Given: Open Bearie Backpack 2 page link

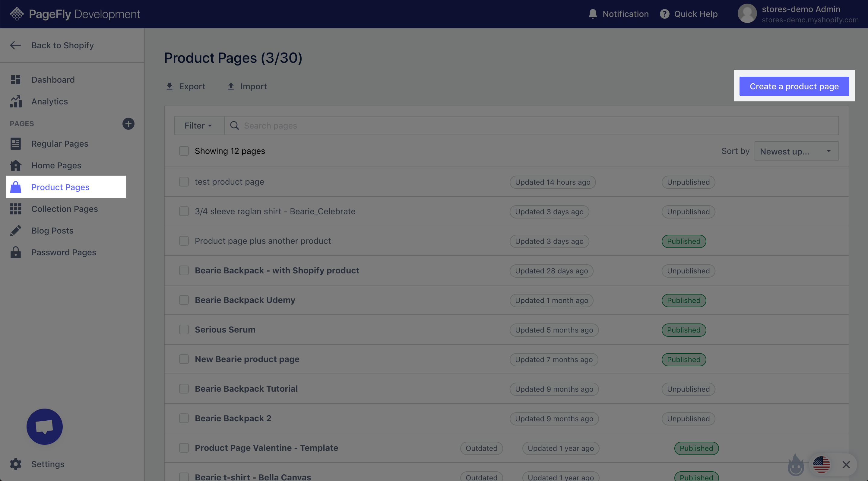Looking at the screenshot, I should pyautogui.click(x=233, y=418).
